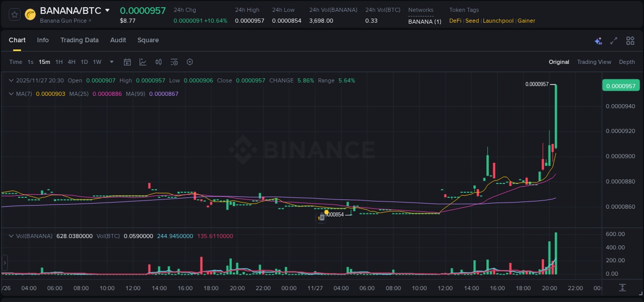Viewport: 644px width, 302px height.
Task: Click the DeFi token tag
Action: tap(455, 21)
